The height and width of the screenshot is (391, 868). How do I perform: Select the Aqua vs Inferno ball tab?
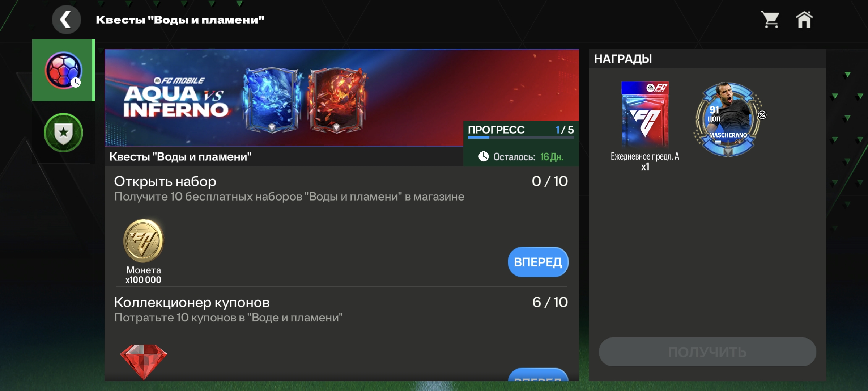tap(63, 70)
